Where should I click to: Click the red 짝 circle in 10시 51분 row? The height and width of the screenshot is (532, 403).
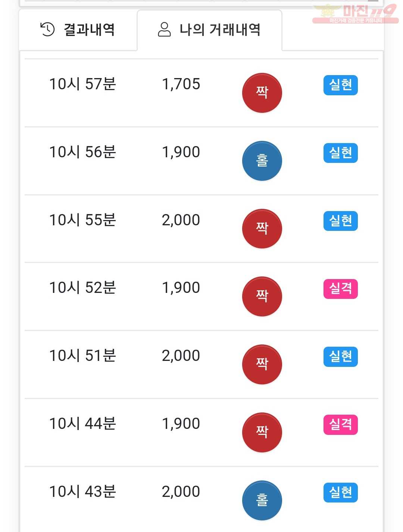(262, 365)
